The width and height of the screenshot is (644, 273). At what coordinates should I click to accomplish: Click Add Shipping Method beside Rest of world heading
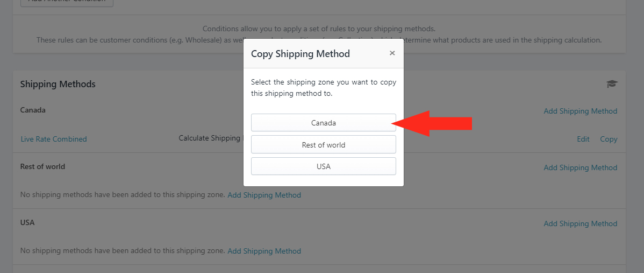[581, 167]
